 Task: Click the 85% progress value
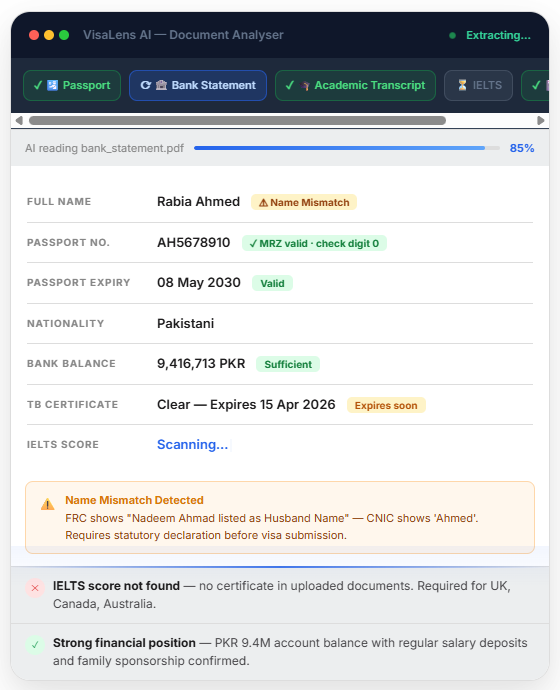pyautogui.click(x=522, y=148)
